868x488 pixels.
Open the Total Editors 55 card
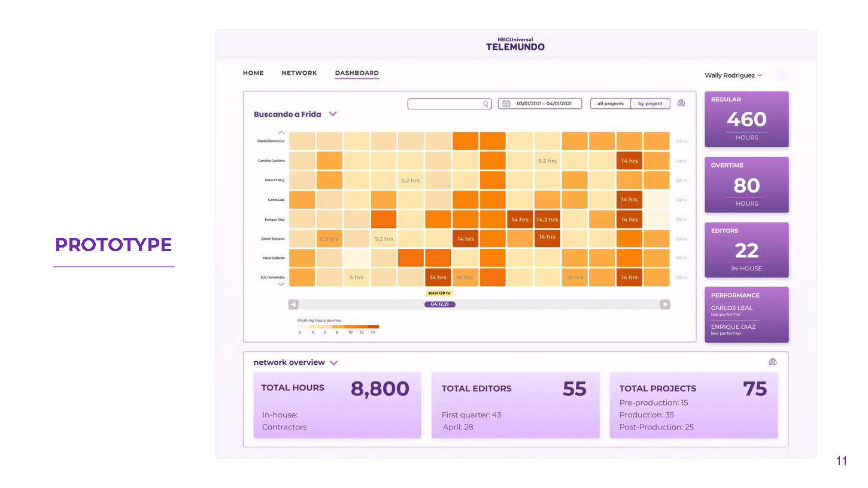(515, 405)
